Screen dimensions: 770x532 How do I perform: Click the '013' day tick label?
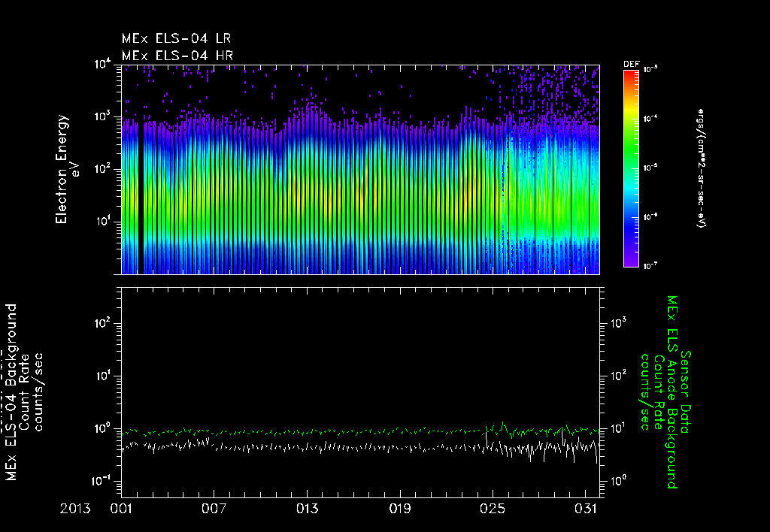click(307, 509)
